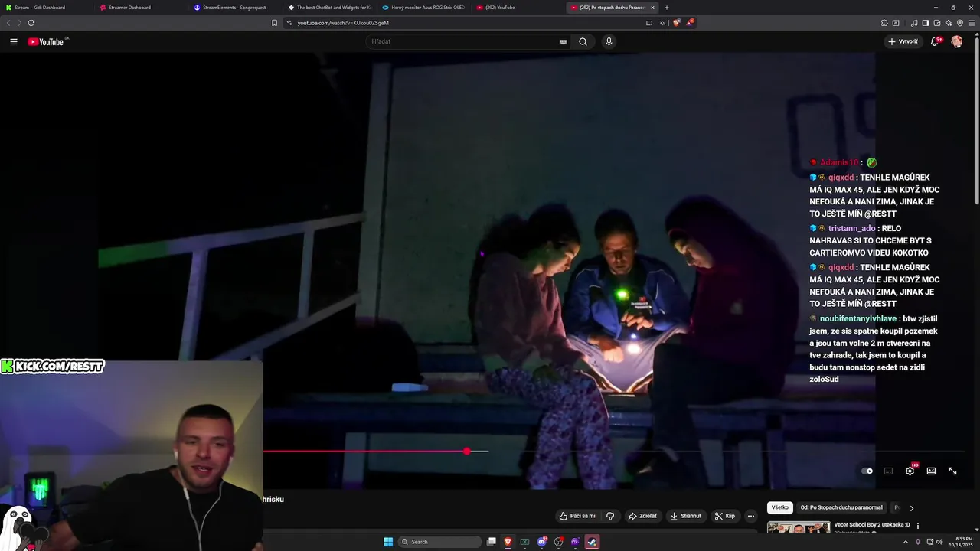Screen dimensions: 980x551
Task: Go to the YouTube home logo
Action: (x=46, y=41)
